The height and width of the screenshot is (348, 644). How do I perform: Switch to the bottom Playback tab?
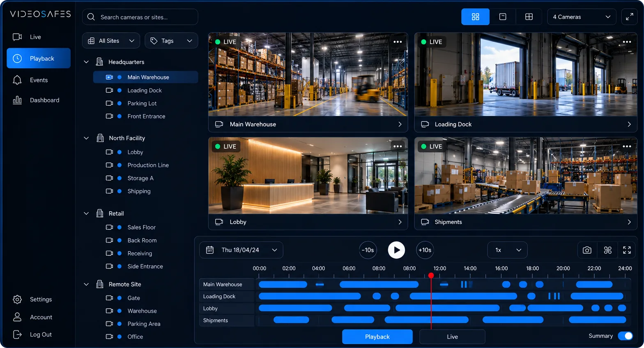[377, 337]
